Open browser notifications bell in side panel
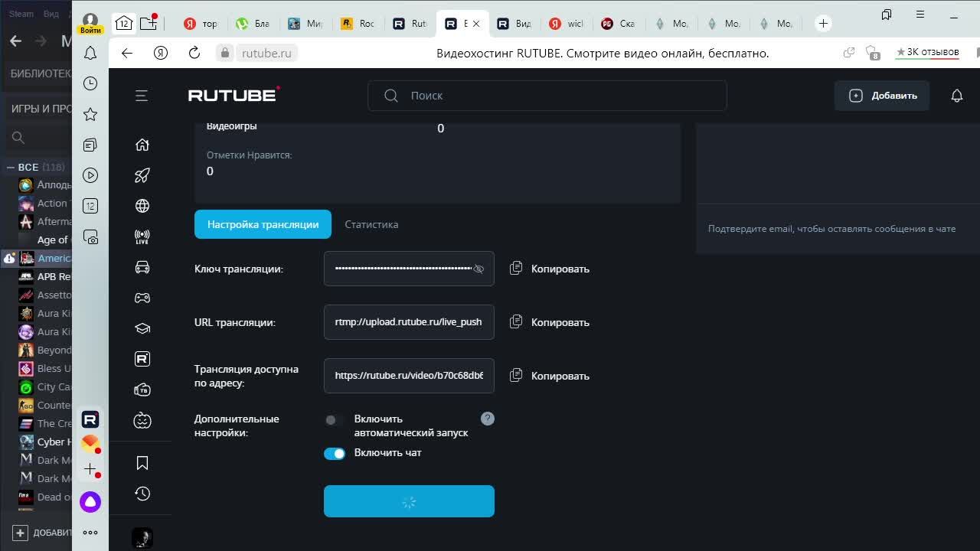Viewport: 980px width, 551px height. [x=90, y=53]
